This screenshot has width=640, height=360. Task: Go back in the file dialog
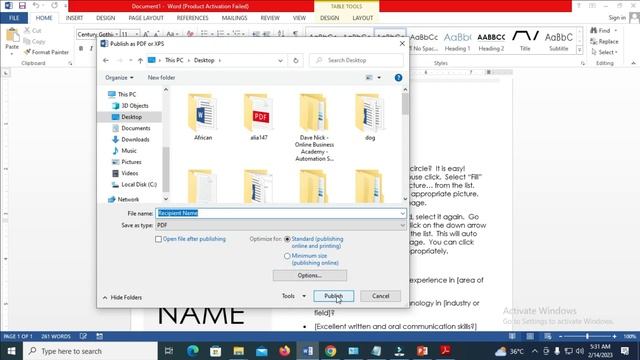[106, 60]
